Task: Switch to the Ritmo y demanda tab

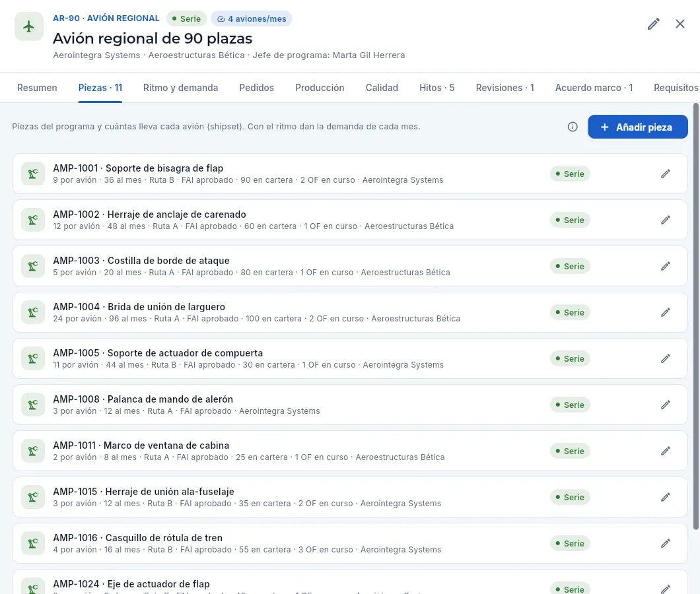Action: point(180,88)
